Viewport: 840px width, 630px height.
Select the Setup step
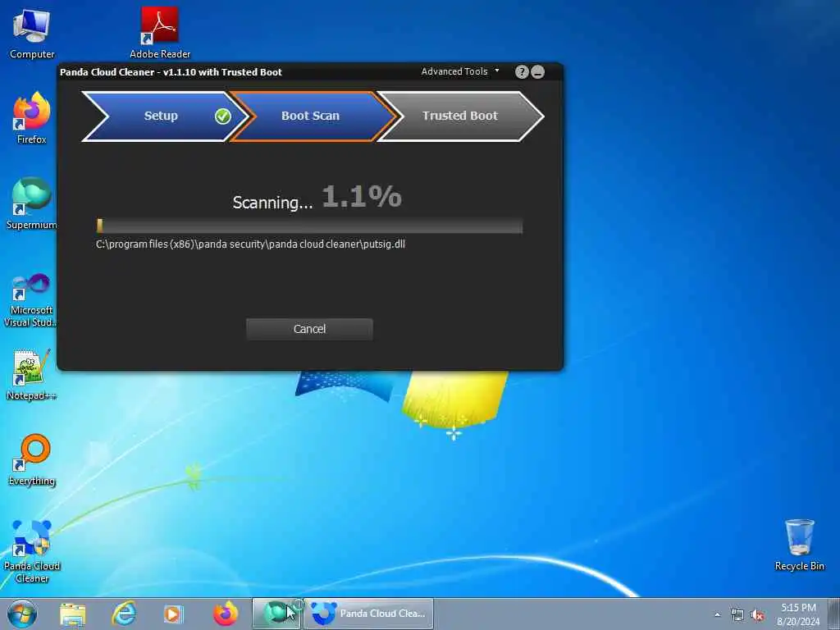pos(165,116)
